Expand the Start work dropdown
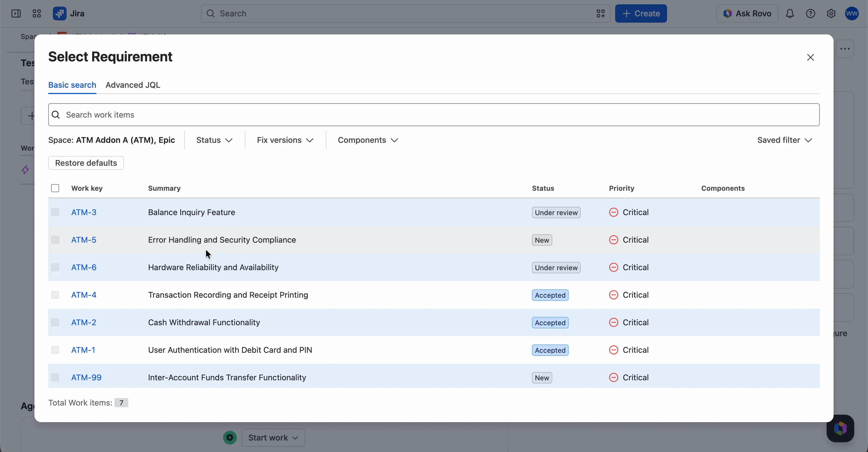 [273, 438]
